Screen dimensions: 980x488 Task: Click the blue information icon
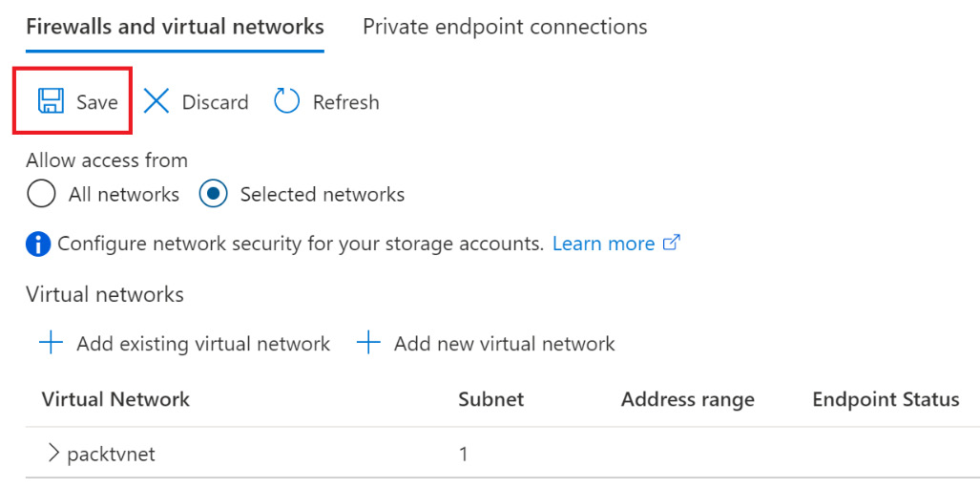(x=38, y=244)
